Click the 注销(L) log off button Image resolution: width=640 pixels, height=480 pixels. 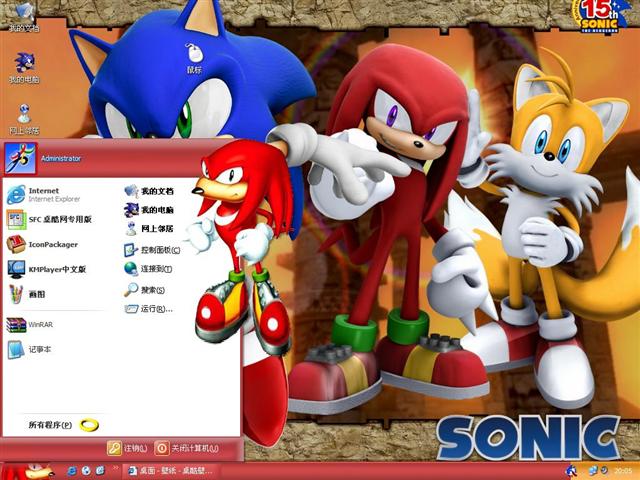pos(127,448)
